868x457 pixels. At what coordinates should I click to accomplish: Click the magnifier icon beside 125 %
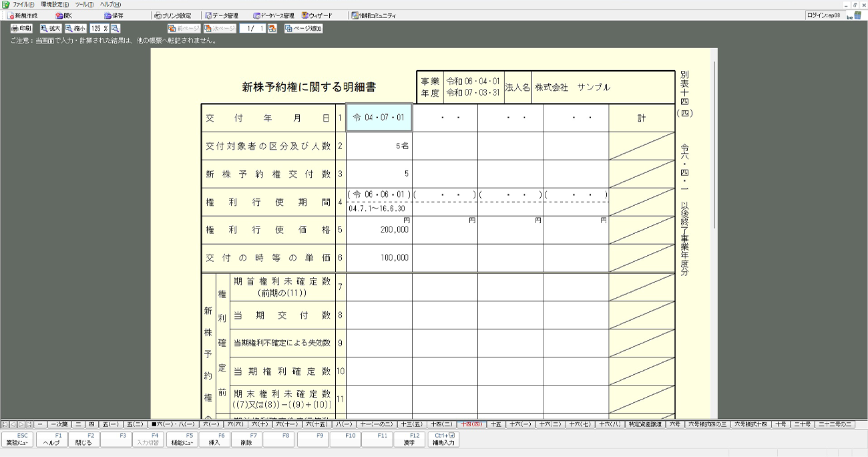click(116, 29)
